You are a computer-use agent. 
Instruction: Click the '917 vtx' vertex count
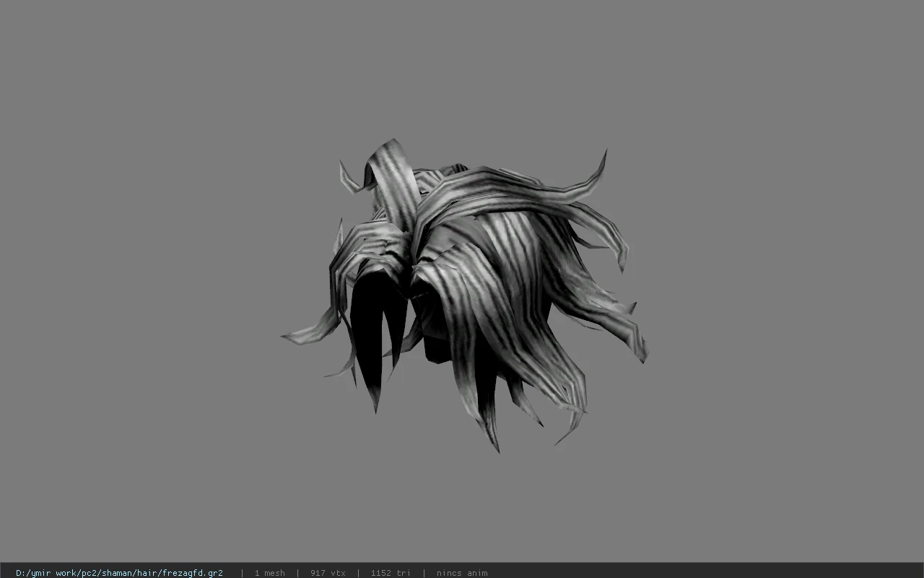[x=328, y=573]
